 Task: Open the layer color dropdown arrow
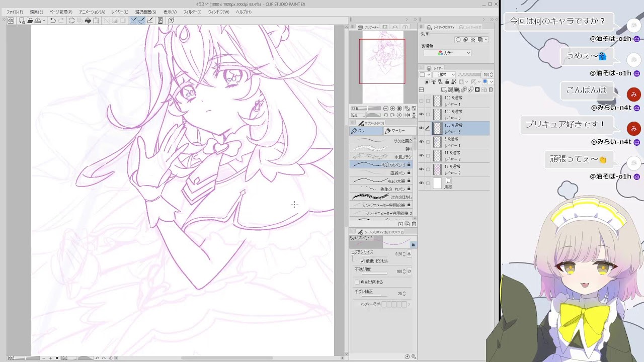click(492, 82)
